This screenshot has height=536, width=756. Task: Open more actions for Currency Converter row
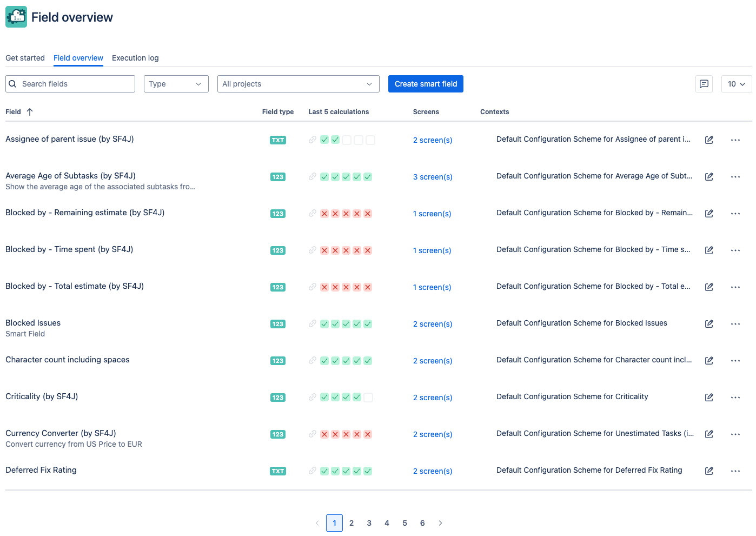[x=735, y=434]
